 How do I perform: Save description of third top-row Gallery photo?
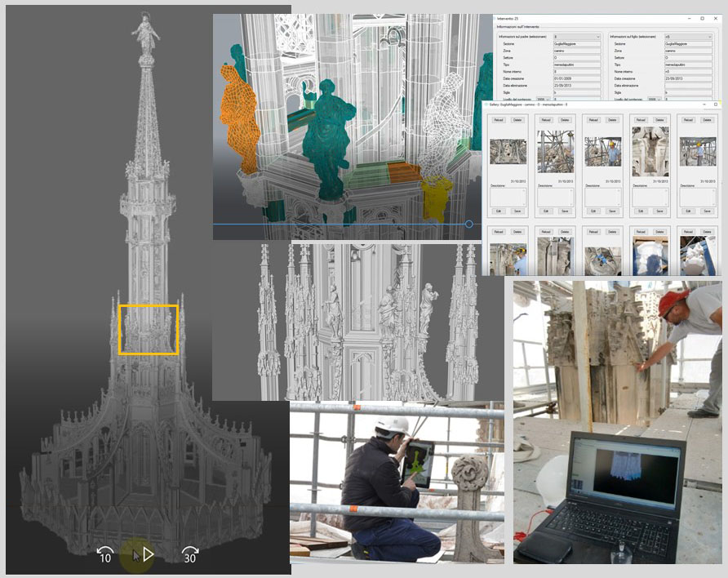[x=612, y=211]
